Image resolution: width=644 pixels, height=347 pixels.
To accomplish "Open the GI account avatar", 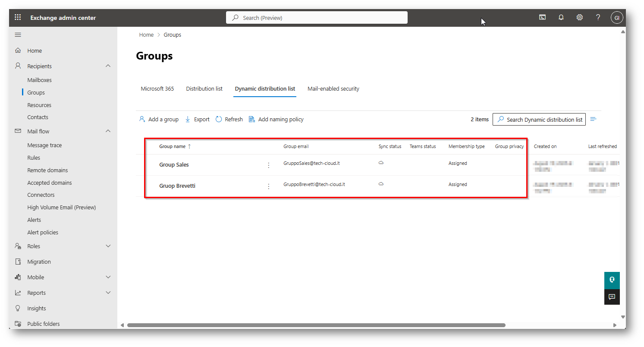I will [617, 18].
